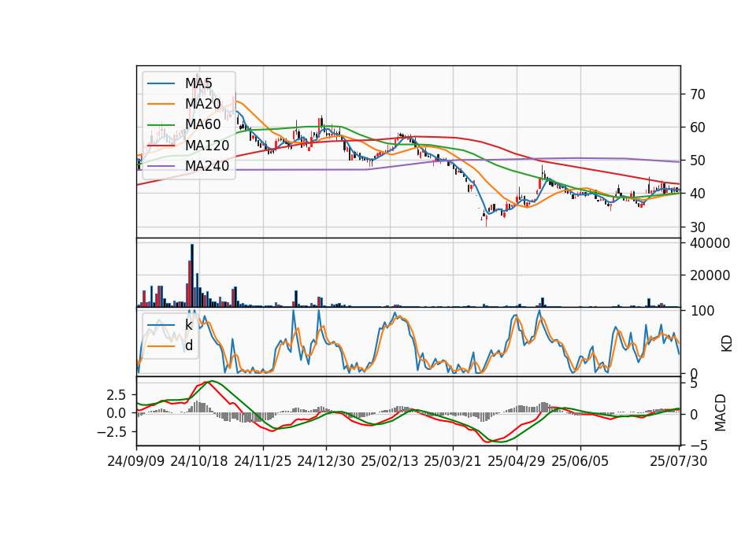Click the MACD left axis value −2.5
The height and width of the screenshot is (543, 756).
click(111, 432)
